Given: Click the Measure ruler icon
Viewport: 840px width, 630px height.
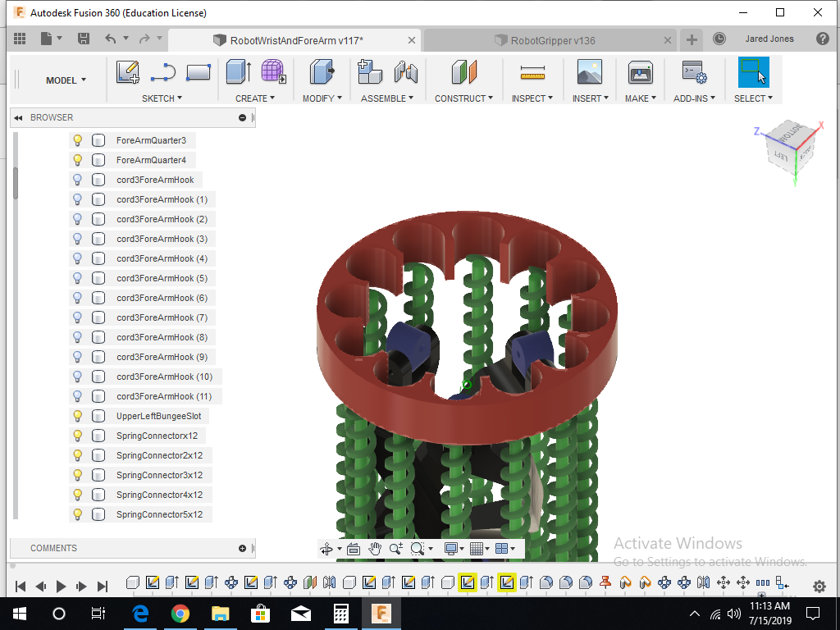Looking at the screenshot, I should coord(532,72).
